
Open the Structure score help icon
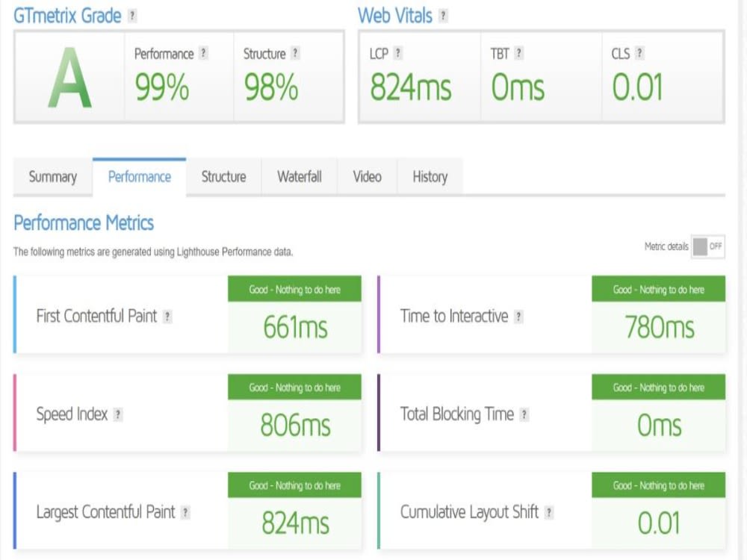pyautogui.click(x=295, y=53)
